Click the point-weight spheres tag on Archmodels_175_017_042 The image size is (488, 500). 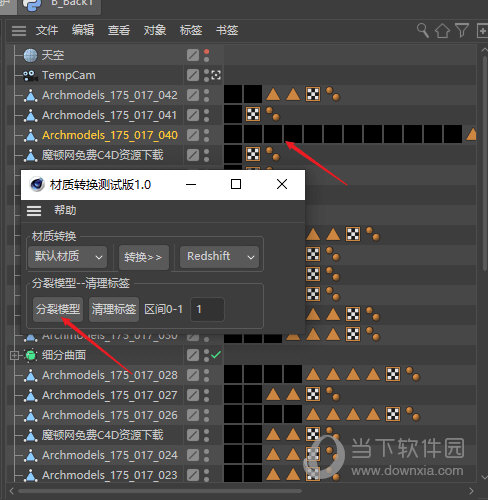coord(333,94)
